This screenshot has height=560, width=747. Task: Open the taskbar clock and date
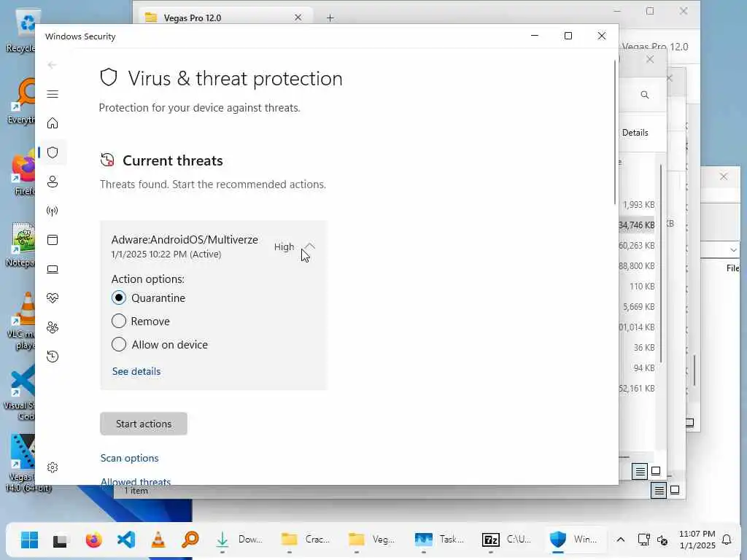[697, 540]
